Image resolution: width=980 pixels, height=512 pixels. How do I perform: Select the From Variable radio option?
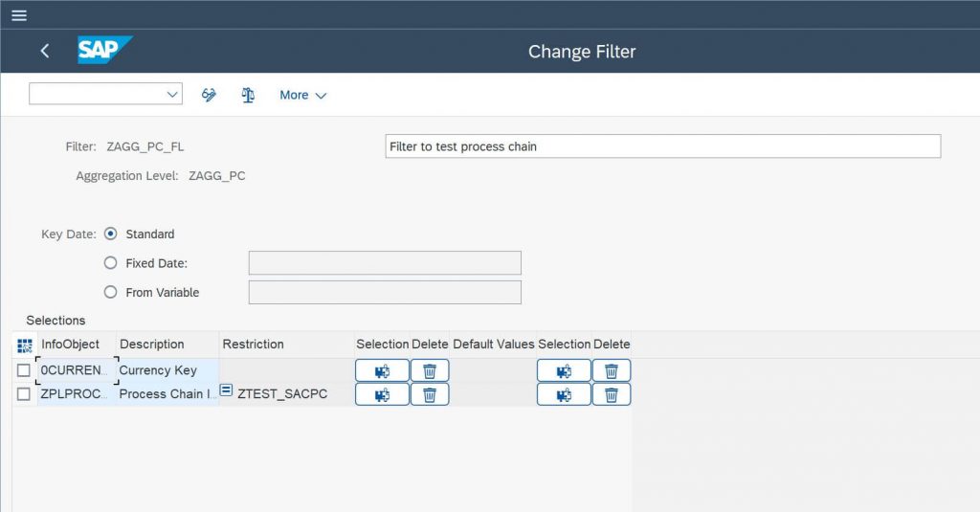[x=111, y=292]
